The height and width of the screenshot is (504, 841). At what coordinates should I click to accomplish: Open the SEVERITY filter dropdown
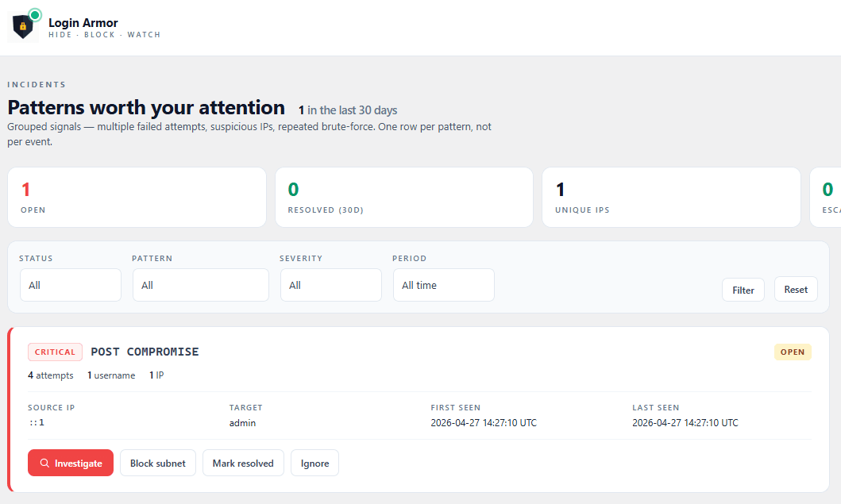pos(330,285)
